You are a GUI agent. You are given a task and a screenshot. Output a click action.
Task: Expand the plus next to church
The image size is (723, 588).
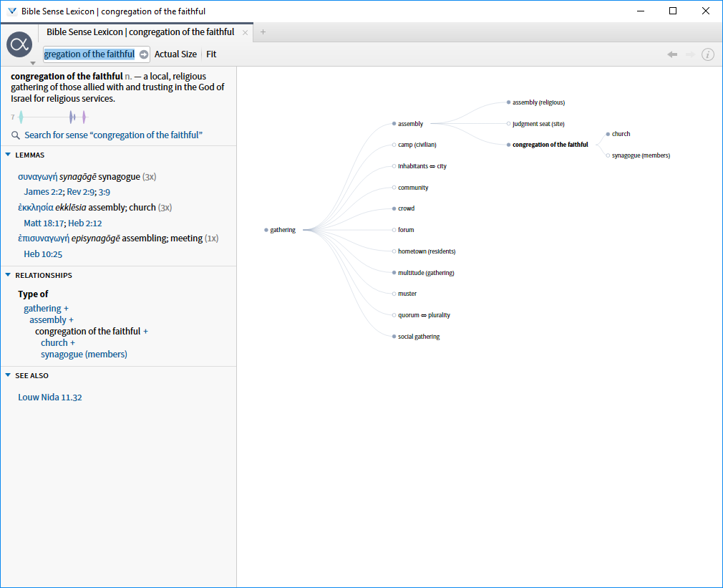(72, 343)
